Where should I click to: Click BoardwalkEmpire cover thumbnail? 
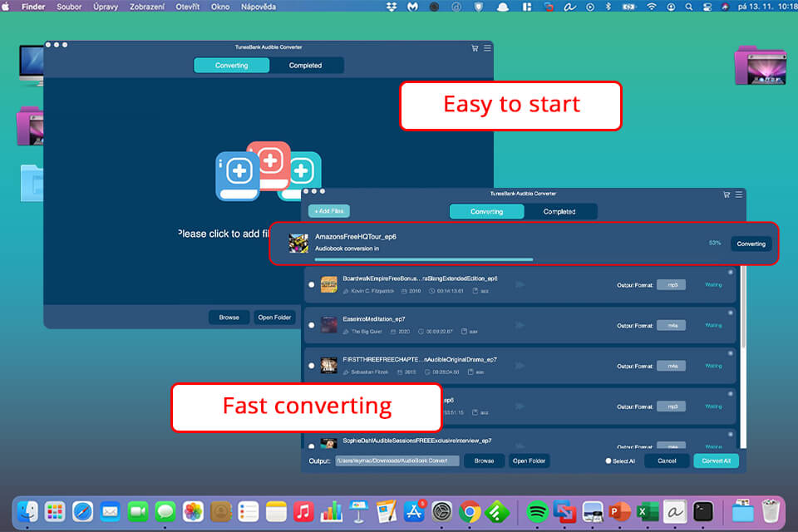(329, 284)
